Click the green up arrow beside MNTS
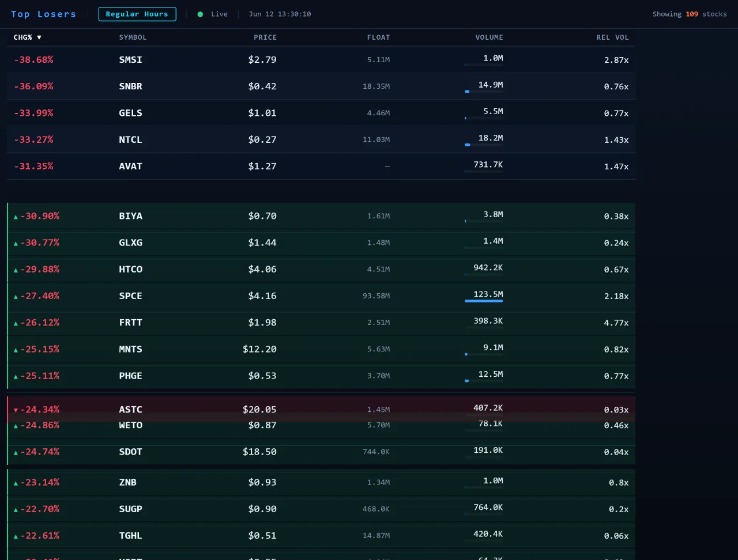 tap(16, 350)
